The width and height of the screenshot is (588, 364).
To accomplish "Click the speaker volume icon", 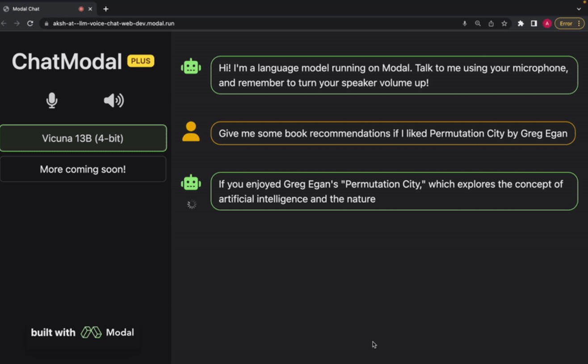I will pyautogui.click(x=113, y=100).
